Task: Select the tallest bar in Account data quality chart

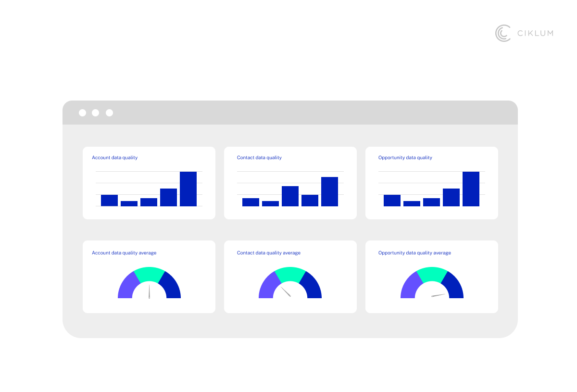Action: [188, 189]
